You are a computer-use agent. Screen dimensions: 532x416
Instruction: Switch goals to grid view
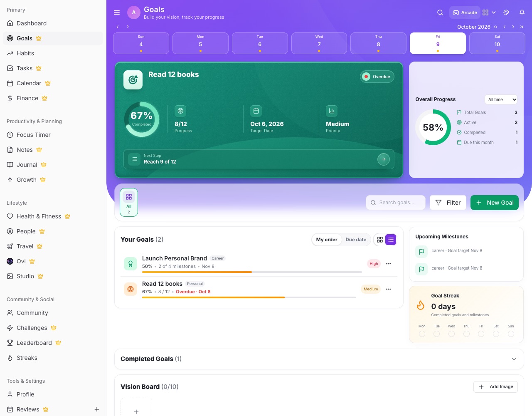click(380, 240)
